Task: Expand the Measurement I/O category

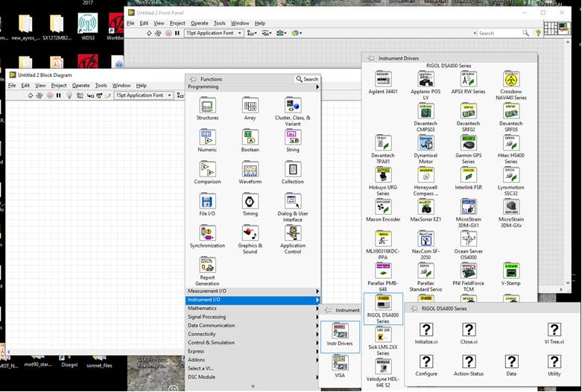Action: (x=253, y=291)
